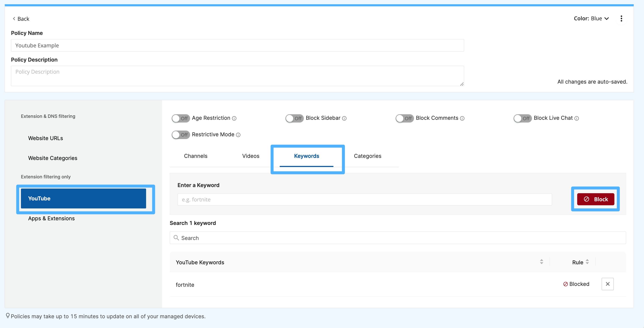Click the Blocked status icon beside fortnite
644x328 pixels.
click(565, 284)
